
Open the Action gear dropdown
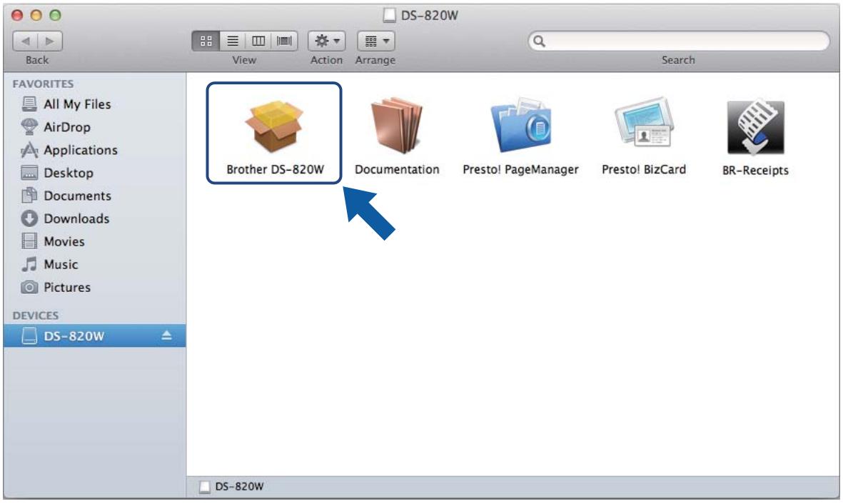326,41
